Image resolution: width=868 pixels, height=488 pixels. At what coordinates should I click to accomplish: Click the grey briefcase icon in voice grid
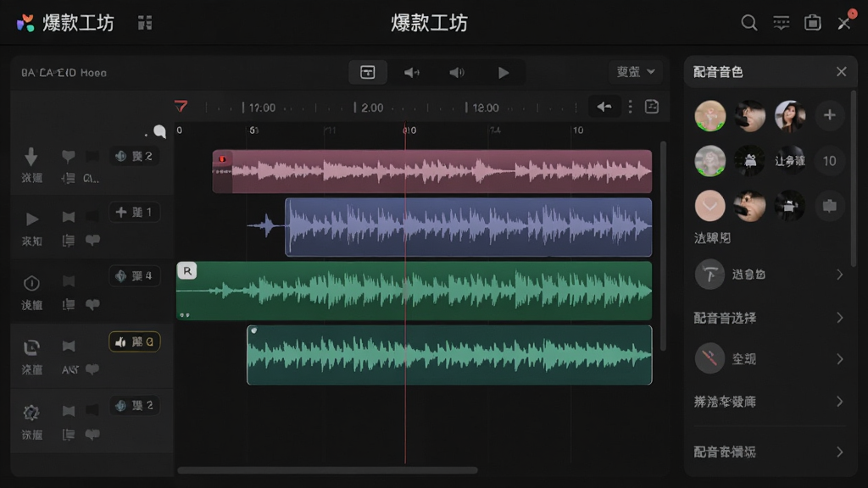pyautogui.click(x=829, y=206)
